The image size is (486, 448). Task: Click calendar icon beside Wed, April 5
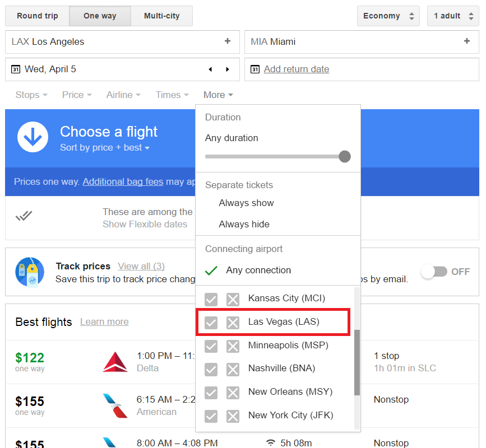tap(16, 69)
